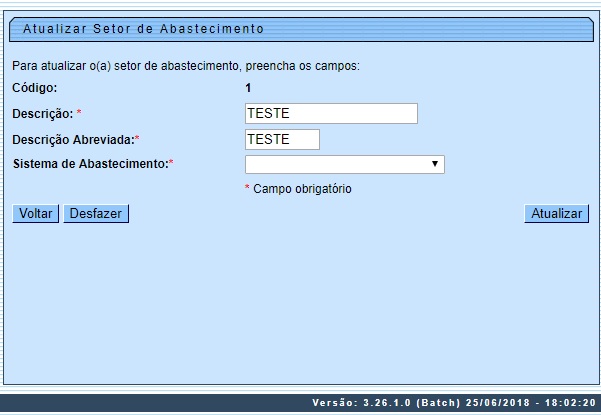Viewport: 601px width, 415px height.
Task: Click Atualizar to save the changes
Action: pos(557,214)
